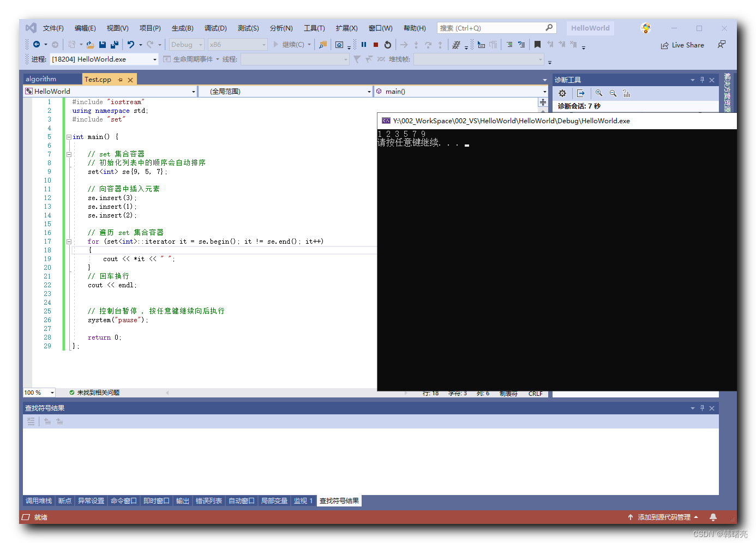Pin the Diagnostic Tools (诊断工具) panel

(x=702, y=80)
